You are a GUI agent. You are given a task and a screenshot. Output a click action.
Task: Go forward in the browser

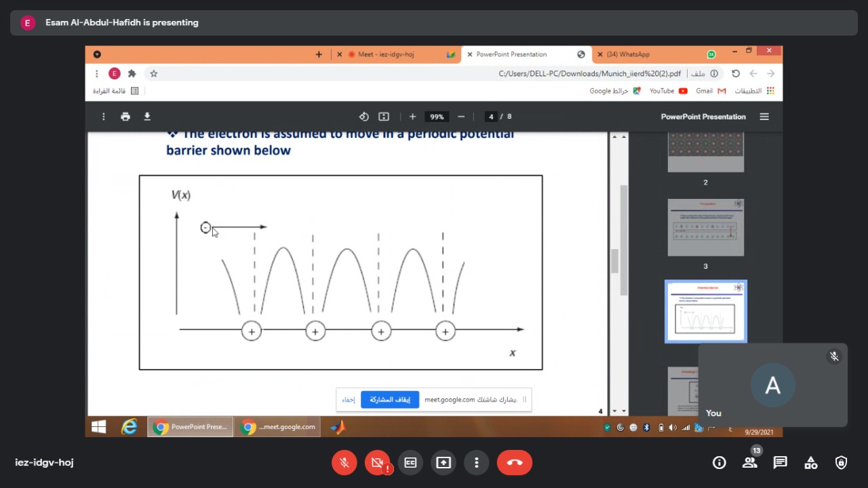771,73
